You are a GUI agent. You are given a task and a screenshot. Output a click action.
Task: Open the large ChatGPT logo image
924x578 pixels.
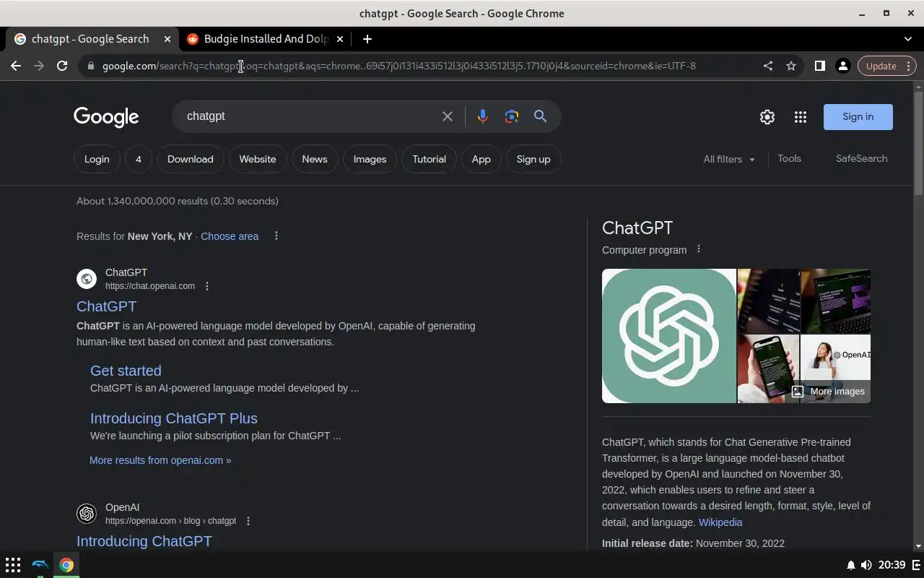coord(669,336)
